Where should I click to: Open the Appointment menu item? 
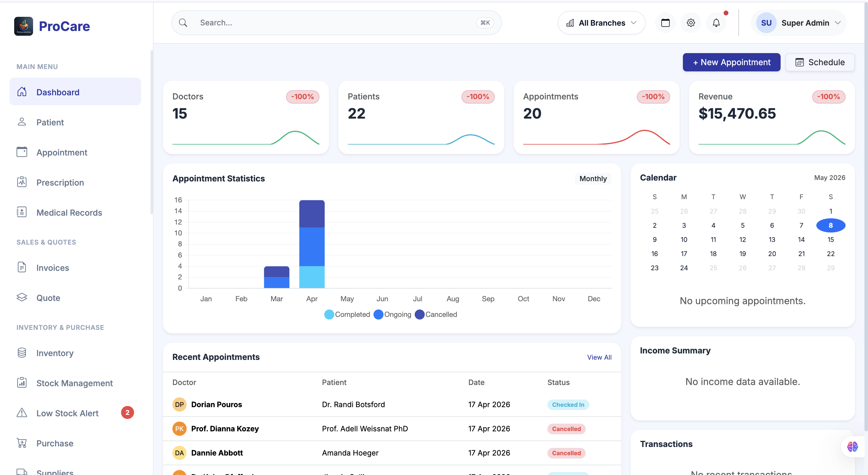[75, 152]
